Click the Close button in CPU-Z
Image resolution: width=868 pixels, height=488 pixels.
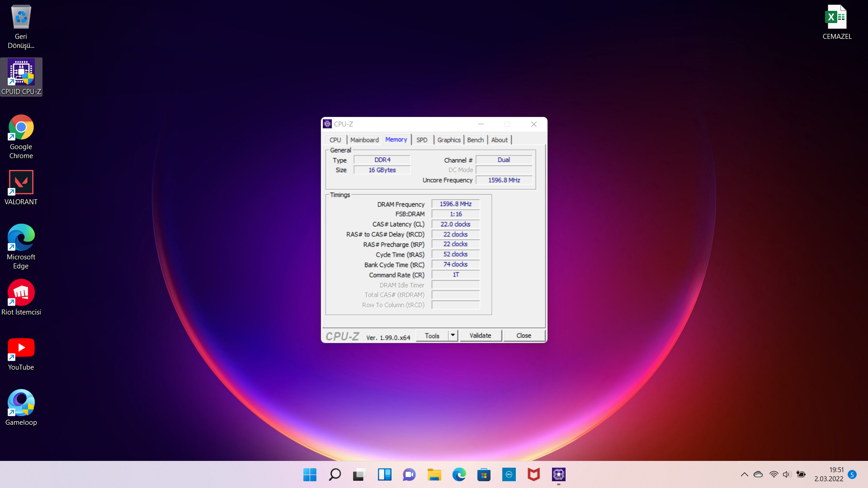point(524,336)
